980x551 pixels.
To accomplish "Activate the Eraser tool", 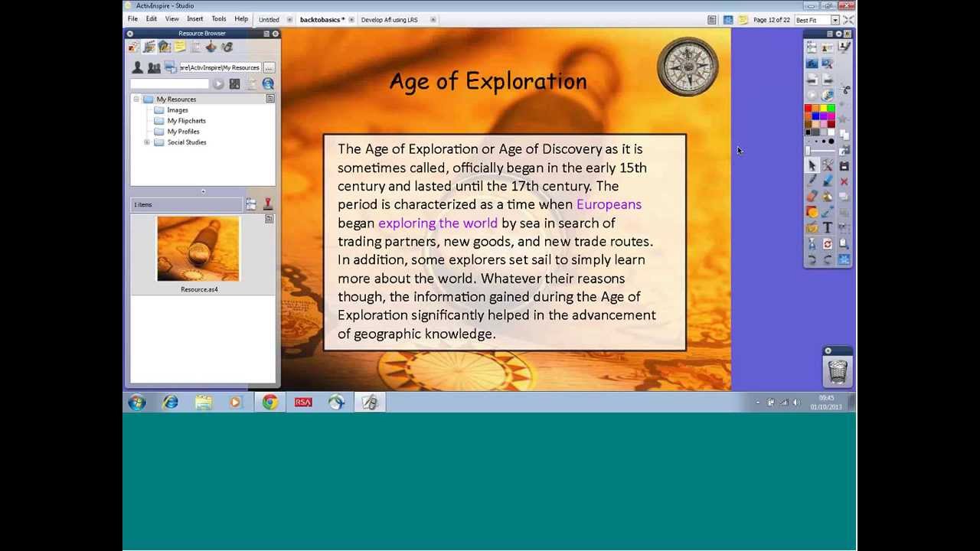I will 812,197.
